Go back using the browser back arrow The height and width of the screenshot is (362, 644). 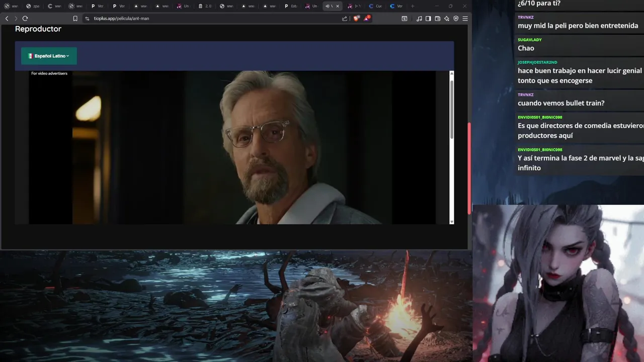tap(7, 19)
